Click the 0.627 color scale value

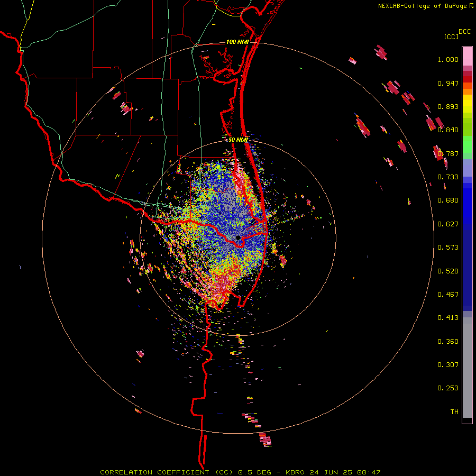[x=448, y=224]
